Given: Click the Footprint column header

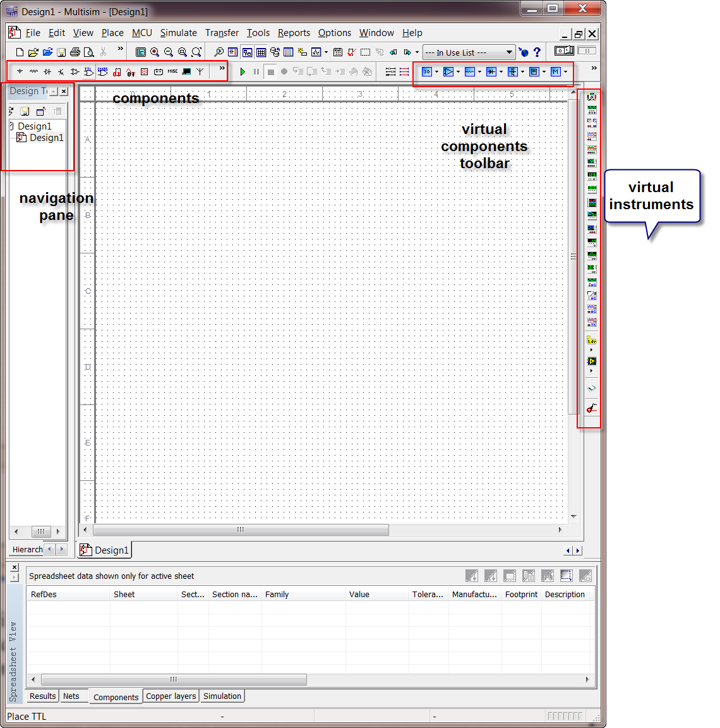Looking at the screenshot, I should click(521, 594).
